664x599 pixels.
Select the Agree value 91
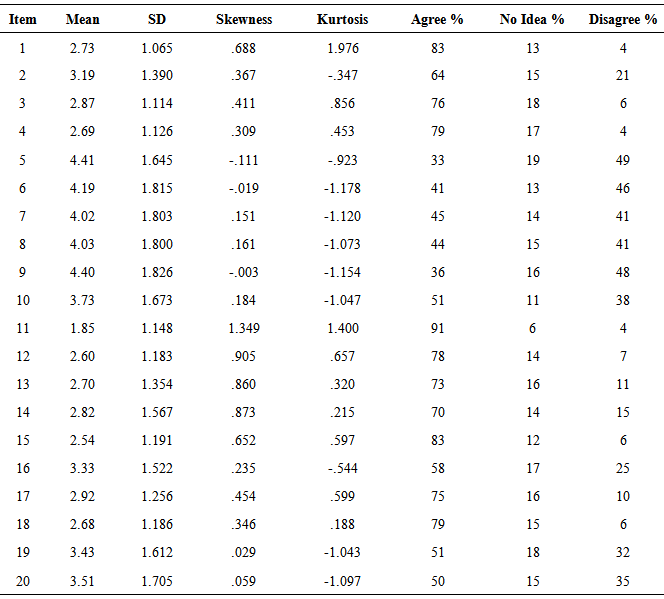pos(437,329)
